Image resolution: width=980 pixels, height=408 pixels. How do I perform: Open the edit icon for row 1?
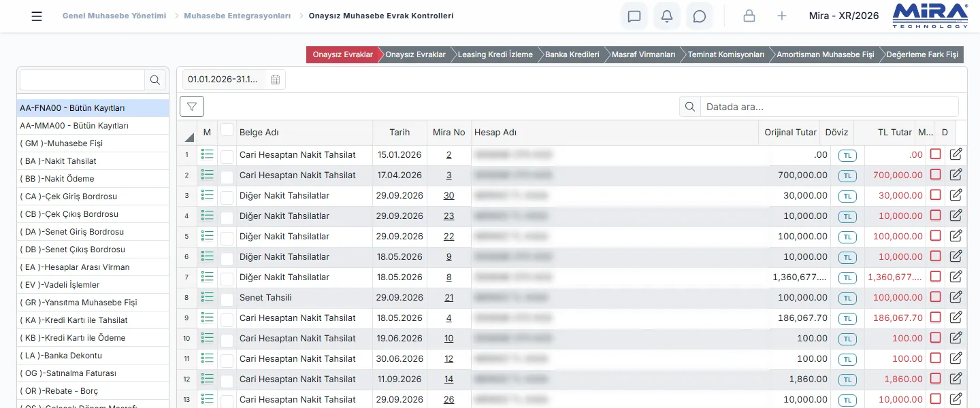point(955,154)
